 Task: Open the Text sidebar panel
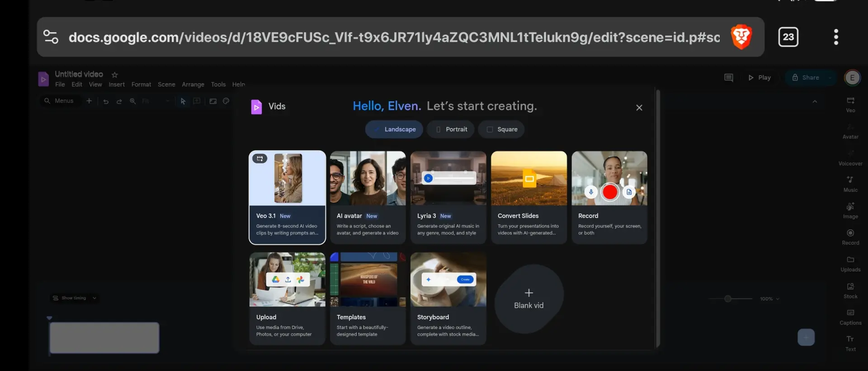pyautogui.click(x=850, y=344)
